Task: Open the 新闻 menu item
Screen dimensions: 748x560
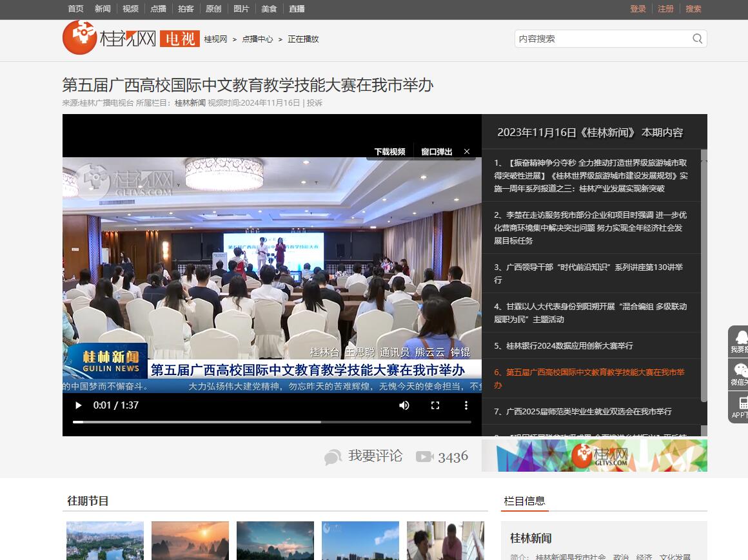Action: tap(103, 9)
